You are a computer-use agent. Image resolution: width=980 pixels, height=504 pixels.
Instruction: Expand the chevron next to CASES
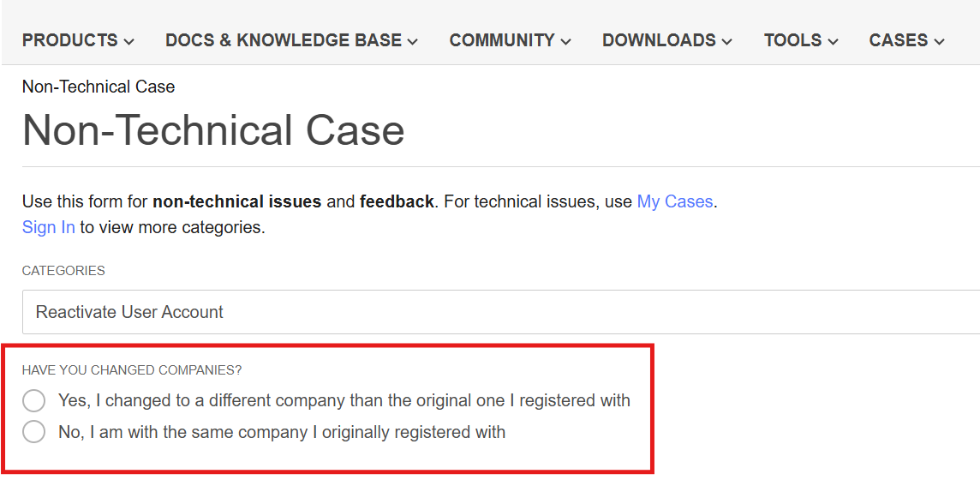click(940, 40)
